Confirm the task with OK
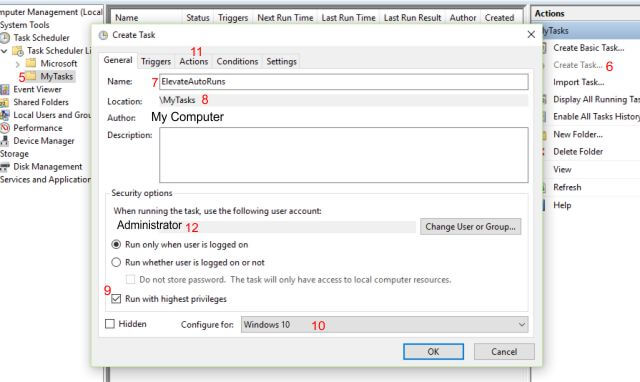The width and height of the screenshot is (640, 382). pos(433,351)
